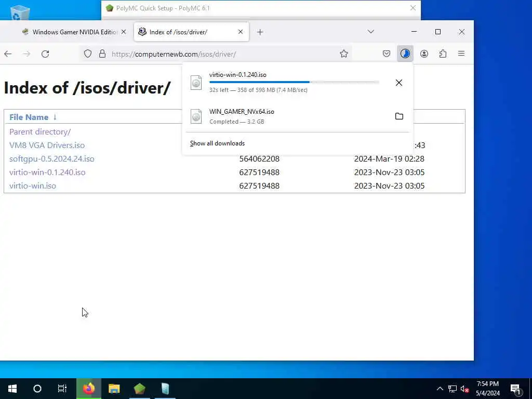Click the virtio-win.iso link
The width and height of the screenshot is (532, 399).
(33, 186)
